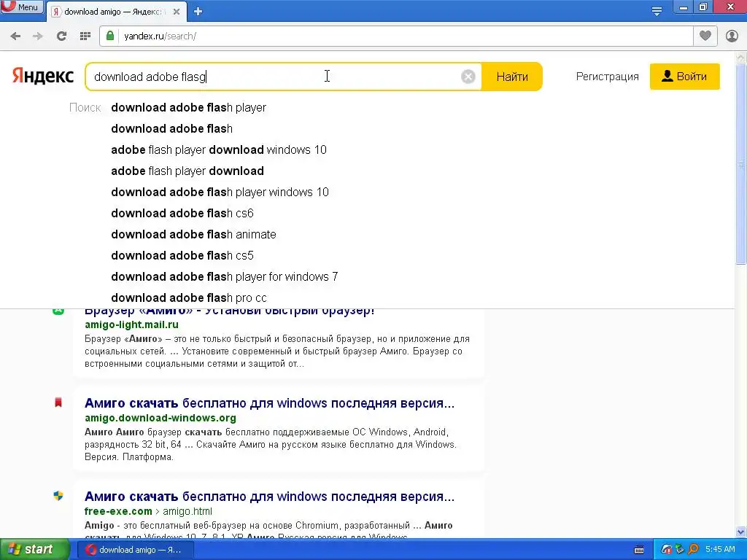Open result title above free-exe.com
The width and height of the screenshot is (747, 560).
(x=270, y=496)
